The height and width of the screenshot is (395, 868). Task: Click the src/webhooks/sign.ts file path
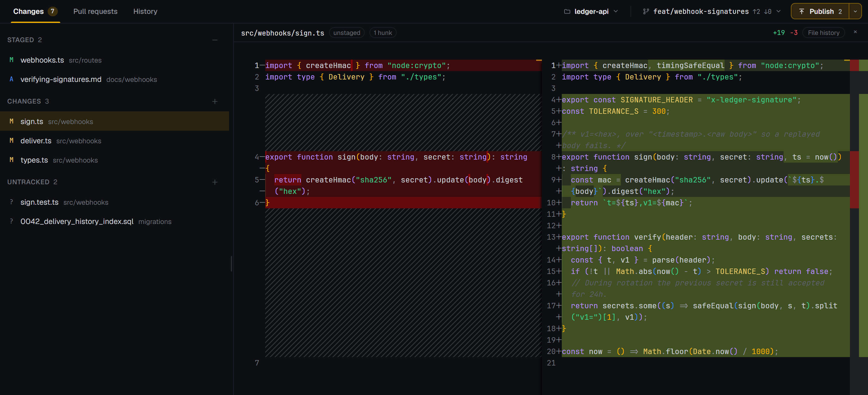[x=282, y=33]
